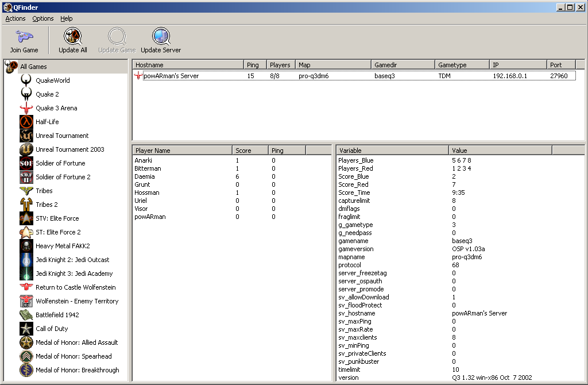Select the Medal of Honor: Spearhead icon

pos(26,356)
